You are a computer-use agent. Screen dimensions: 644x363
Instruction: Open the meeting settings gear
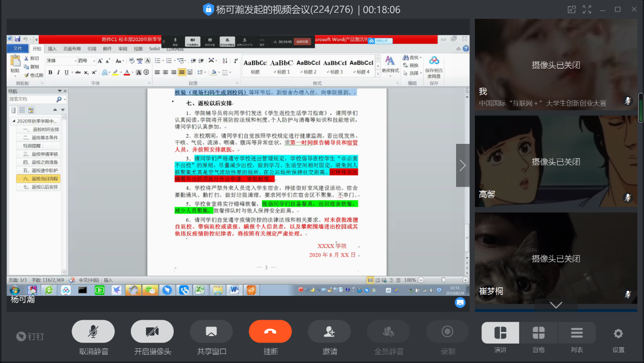tap(618, 334)
